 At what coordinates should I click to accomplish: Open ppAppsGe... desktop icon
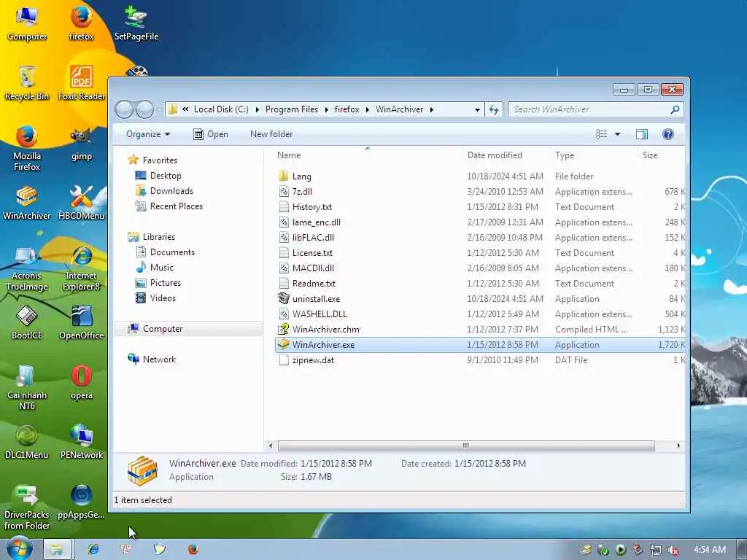click(82, 502)
